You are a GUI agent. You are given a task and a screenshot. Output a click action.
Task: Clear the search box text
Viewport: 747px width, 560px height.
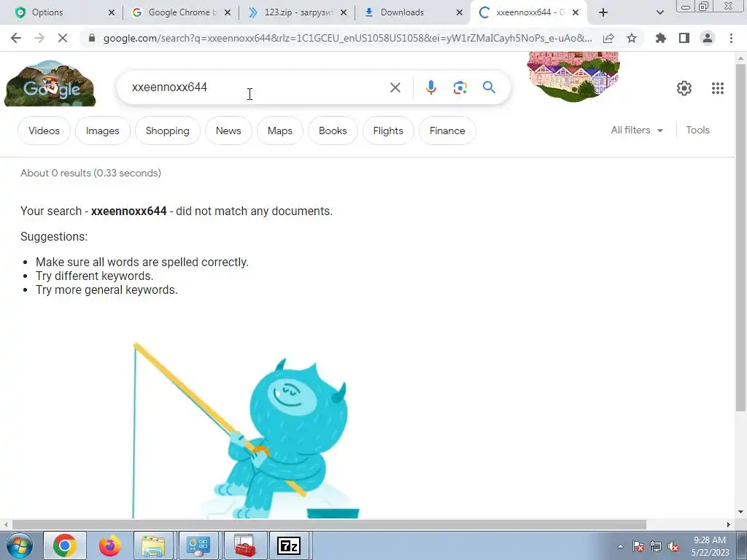coord(395,87)
